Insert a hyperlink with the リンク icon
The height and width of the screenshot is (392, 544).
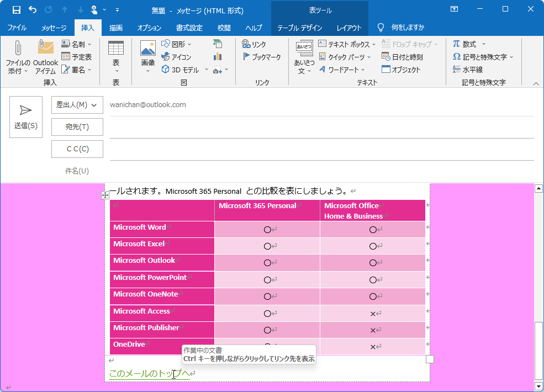click(254, 44)
